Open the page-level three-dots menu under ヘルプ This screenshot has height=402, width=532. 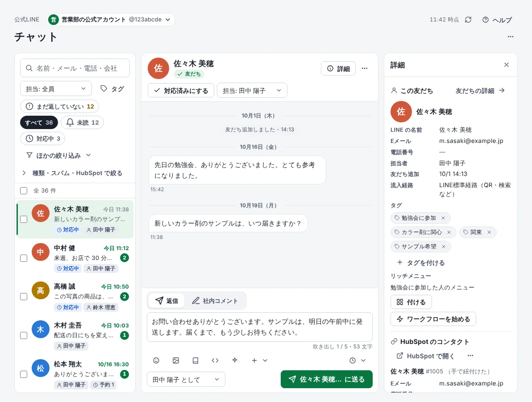click(x=510, y=37)
